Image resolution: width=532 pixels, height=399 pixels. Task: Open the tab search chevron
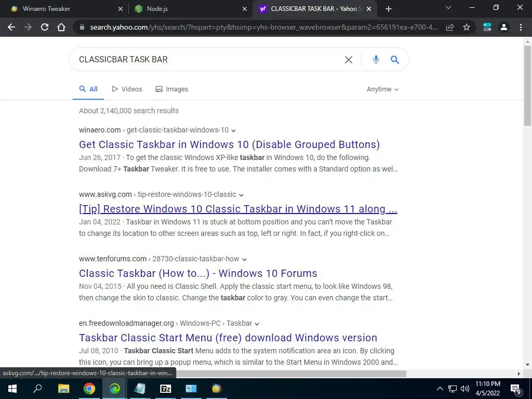(x=448, y=7)
